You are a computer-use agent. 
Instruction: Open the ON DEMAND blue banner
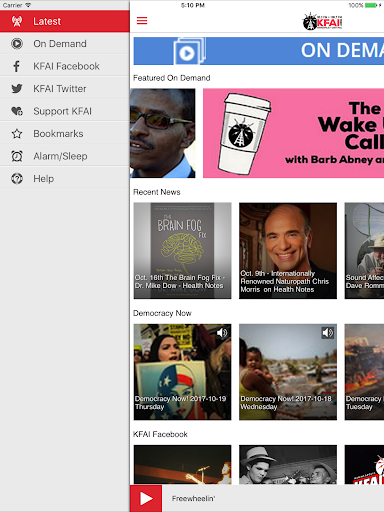pos(259,51)
